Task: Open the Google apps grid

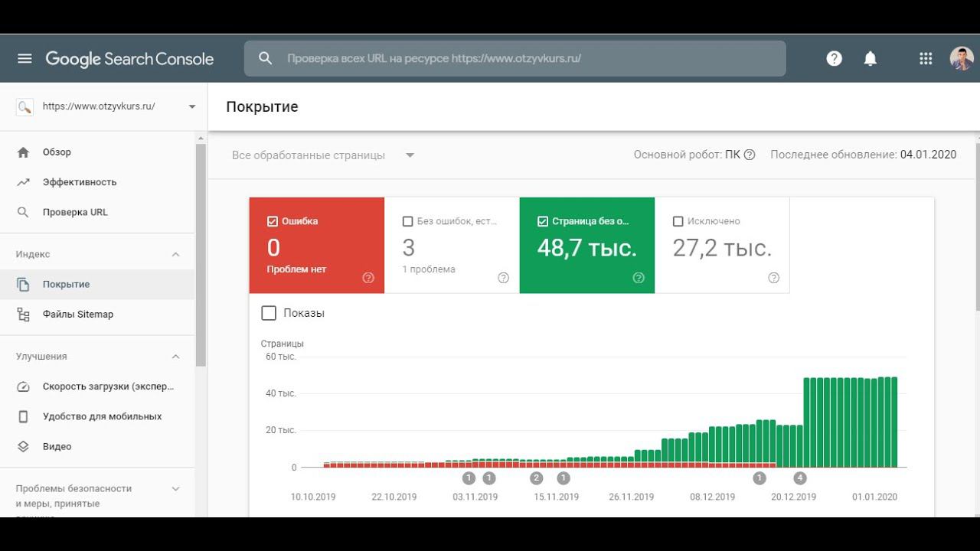Action: click(x=925, y=58)
